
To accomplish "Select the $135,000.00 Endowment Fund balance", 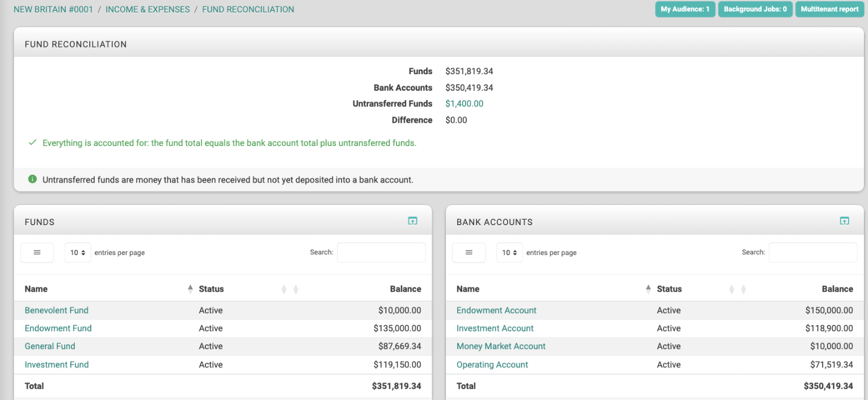I will pyautogui.click(x=397, y=328).
